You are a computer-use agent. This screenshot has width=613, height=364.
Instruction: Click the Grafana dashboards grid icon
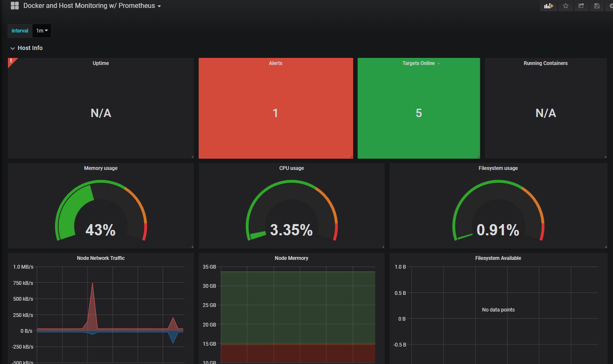pos(15,5)
